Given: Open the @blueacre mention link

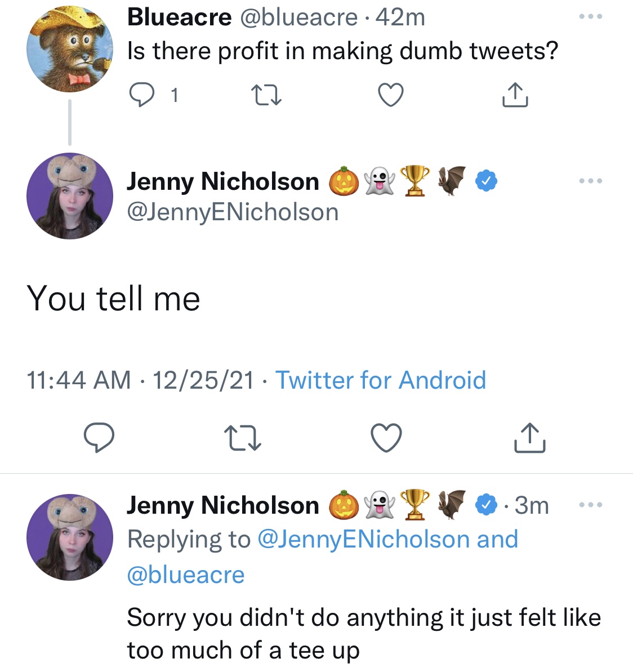Looking at the screenshot, I should (186, 575).
